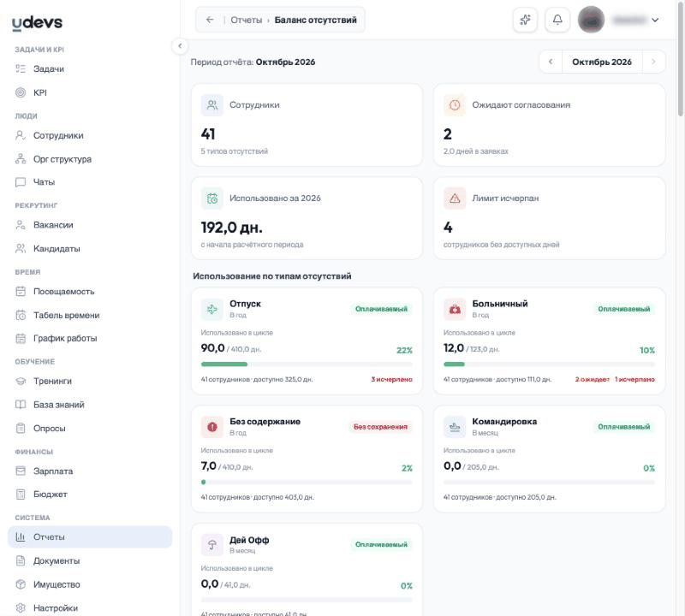The image size is (685, 616).
Task: Click the Настройки gear icon
Action: tap(21, 608)
